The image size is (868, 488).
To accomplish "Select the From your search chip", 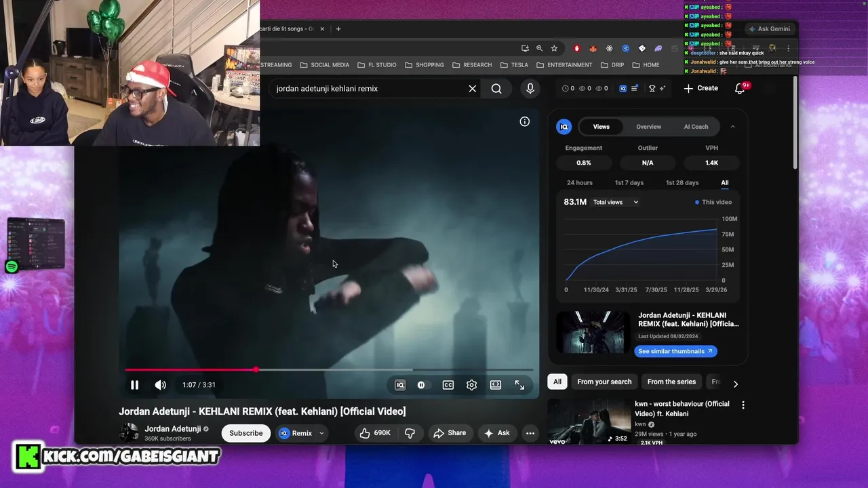I will pyautogui.click(x=604, y=382).
